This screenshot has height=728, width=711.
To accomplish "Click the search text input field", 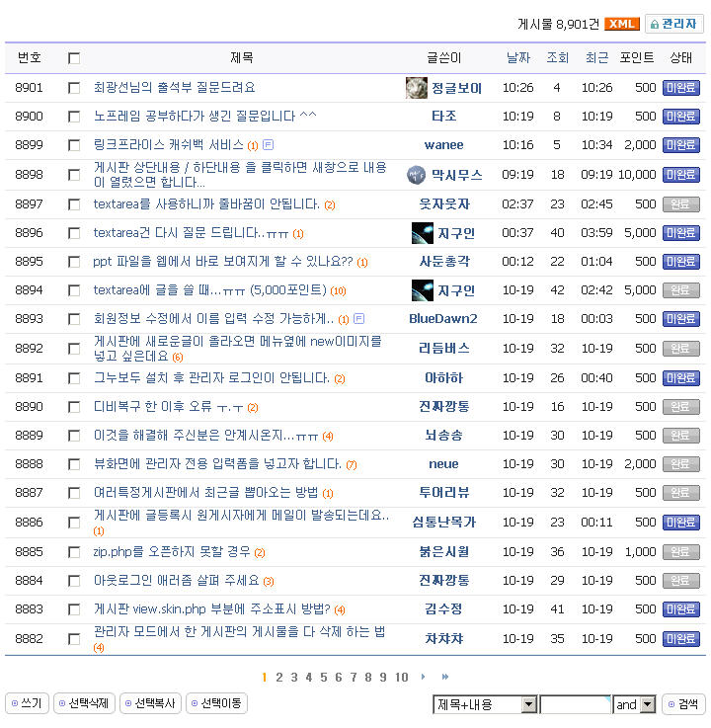I will coord(575,704).
